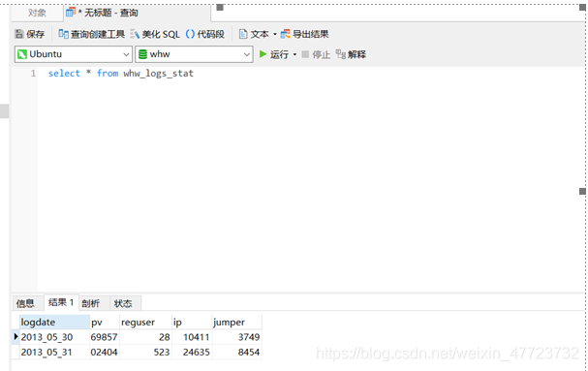
Task: Click line number 1 in the editor gutter
Action: 33,74
